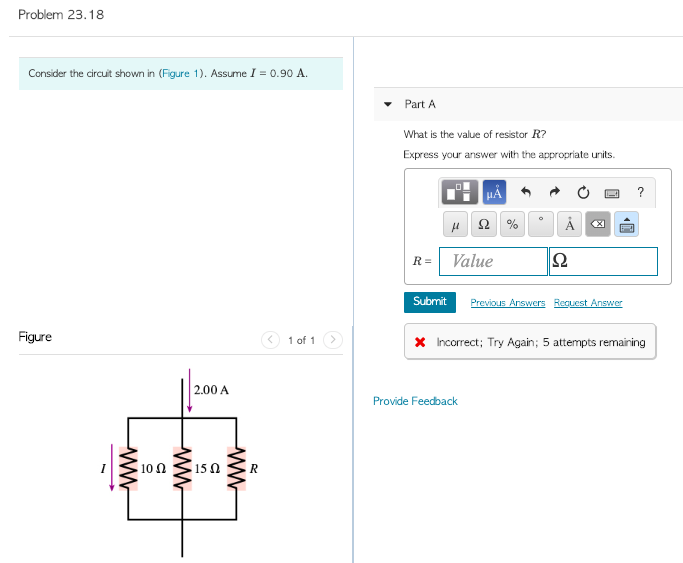Viewport: 683px width, 563px height.
Task: Click the 'What is the value of resistor R?' text
Action: [x=475, y=134]
